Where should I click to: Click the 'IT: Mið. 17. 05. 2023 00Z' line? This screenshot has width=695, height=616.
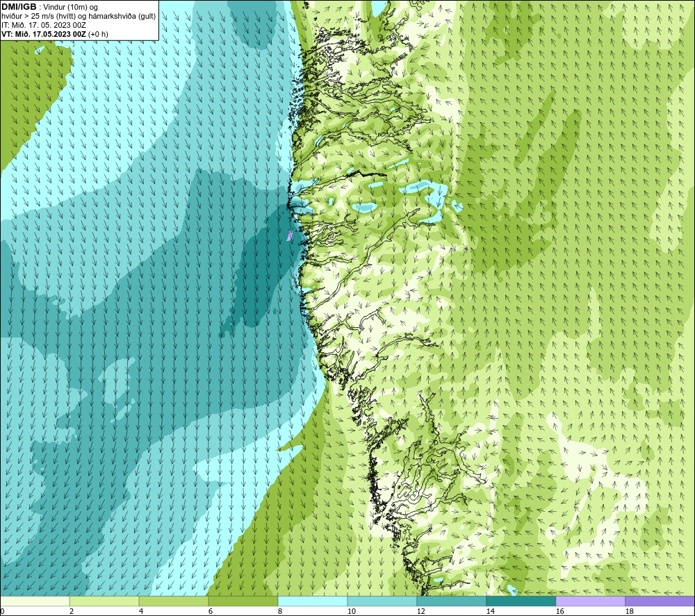[43, 25]
